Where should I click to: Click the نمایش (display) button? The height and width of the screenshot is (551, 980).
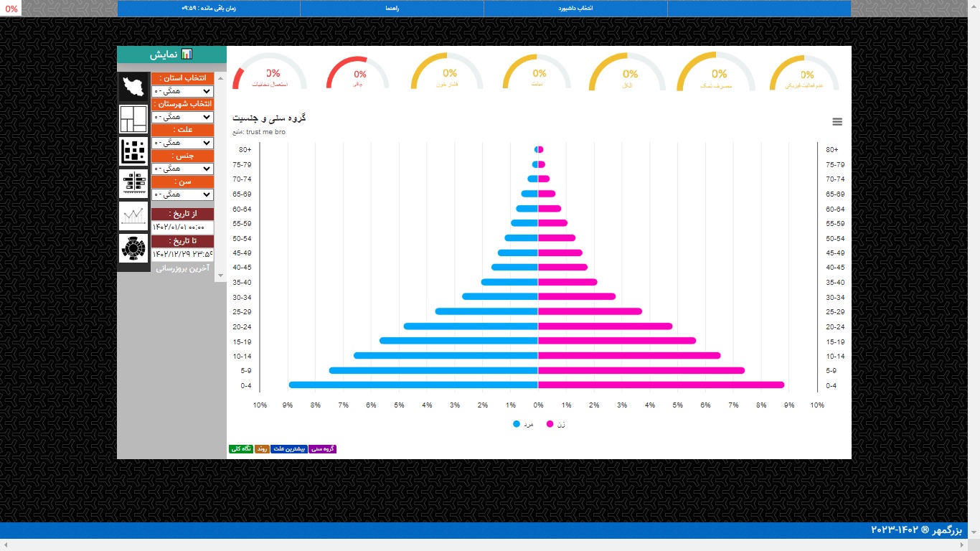(171, 55)
